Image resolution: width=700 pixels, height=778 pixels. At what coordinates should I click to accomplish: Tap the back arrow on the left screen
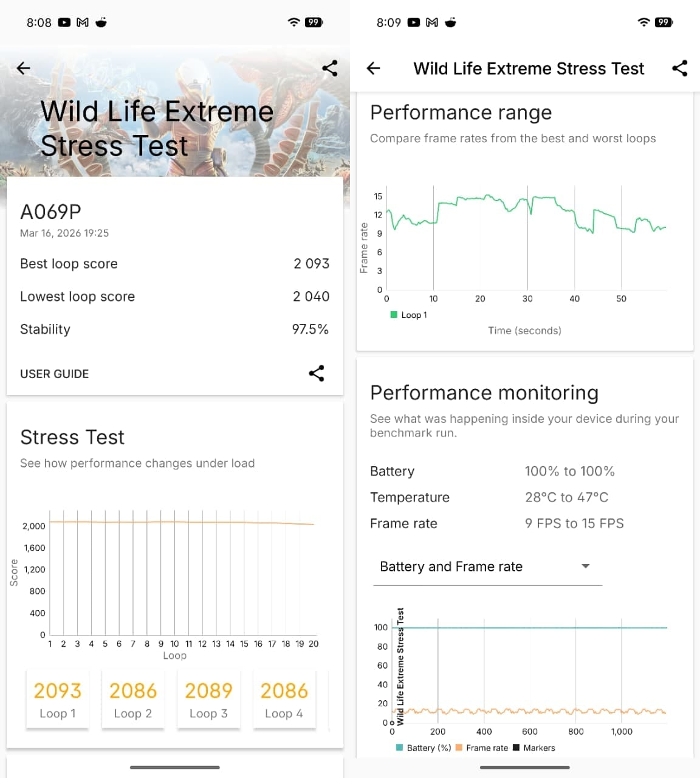click(24, 68)
